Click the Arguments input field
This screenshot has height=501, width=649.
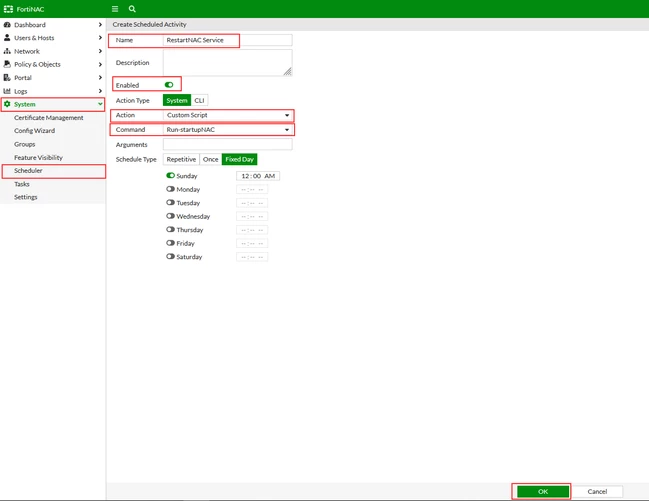pos(228,145)
